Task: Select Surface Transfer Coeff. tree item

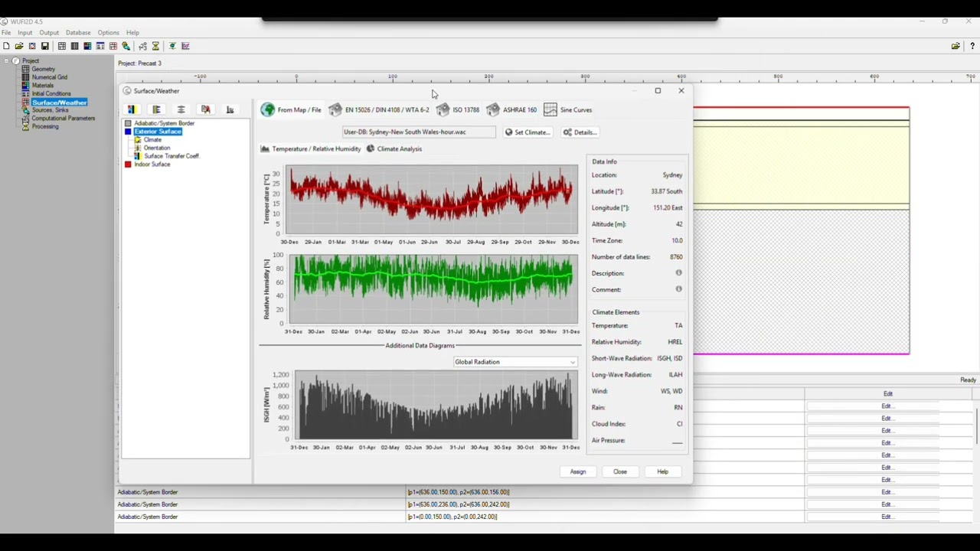Action: click(171, 156)
